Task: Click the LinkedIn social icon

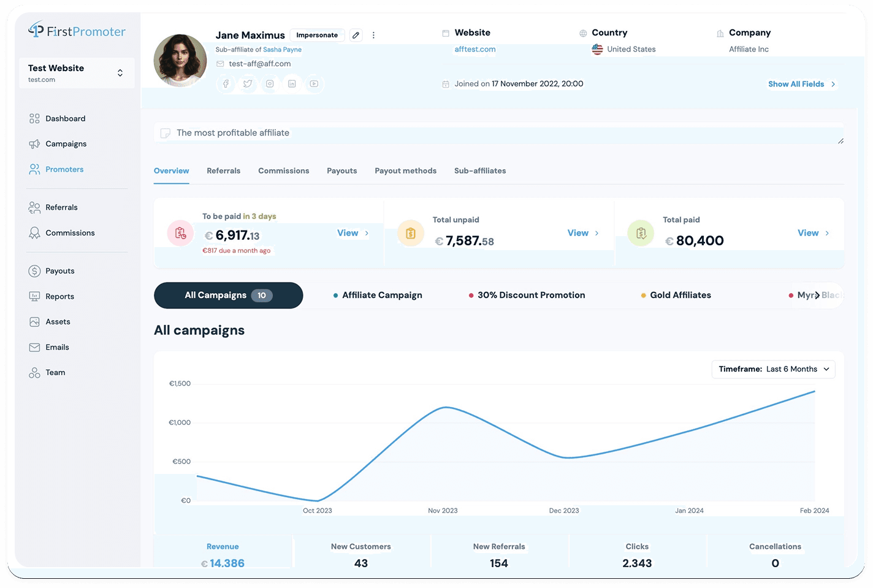Action: 292,84
